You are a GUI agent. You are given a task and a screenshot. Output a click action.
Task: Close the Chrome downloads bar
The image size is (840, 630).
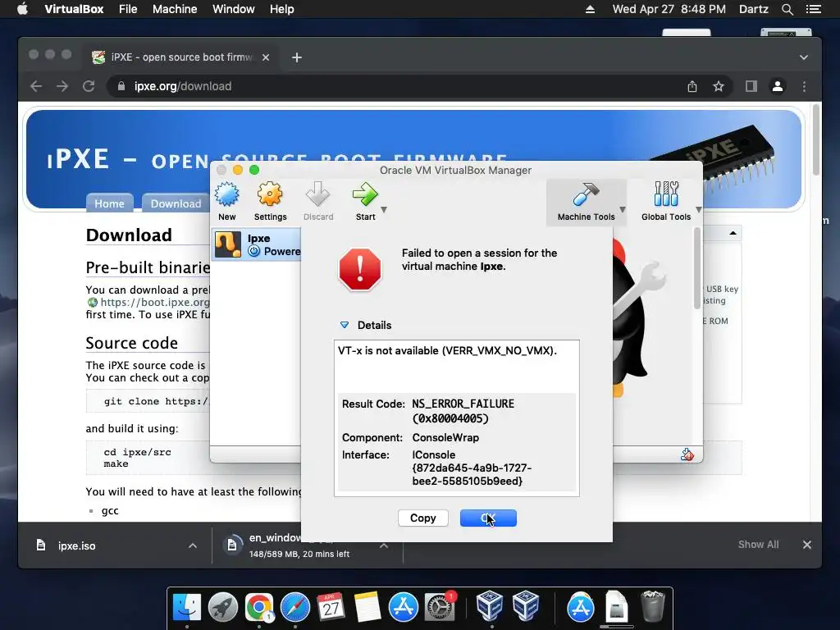tap(807, 545)
